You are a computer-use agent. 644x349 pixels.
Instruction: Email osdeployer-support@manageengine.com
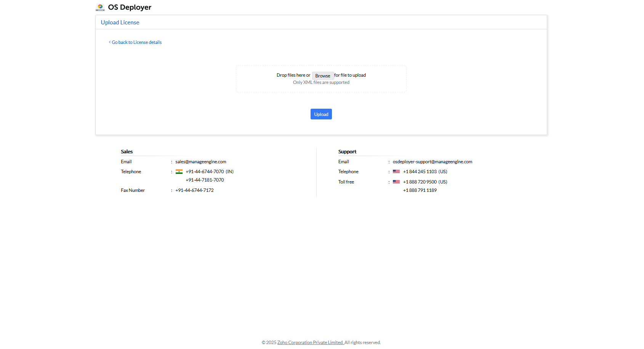pyautogui.click(x=433, y=161)
